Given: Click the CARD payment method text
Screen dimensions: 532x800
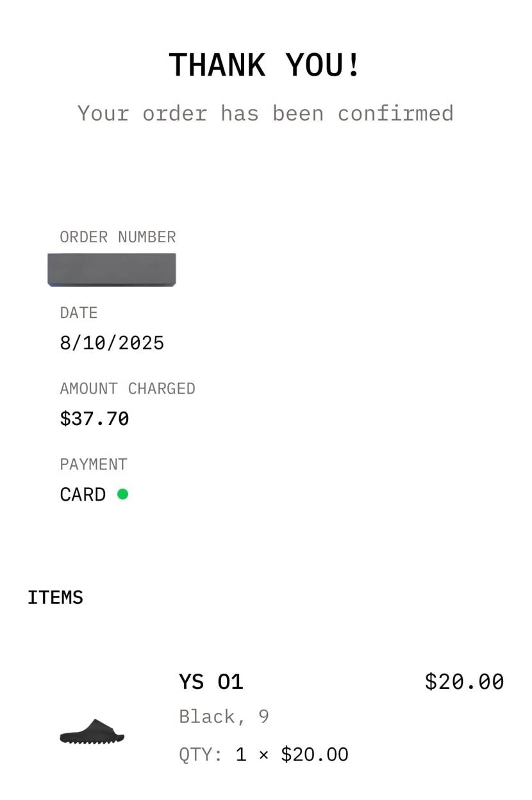Looking at the screenshot, I should pyautogui.click(x=83, y=495).
